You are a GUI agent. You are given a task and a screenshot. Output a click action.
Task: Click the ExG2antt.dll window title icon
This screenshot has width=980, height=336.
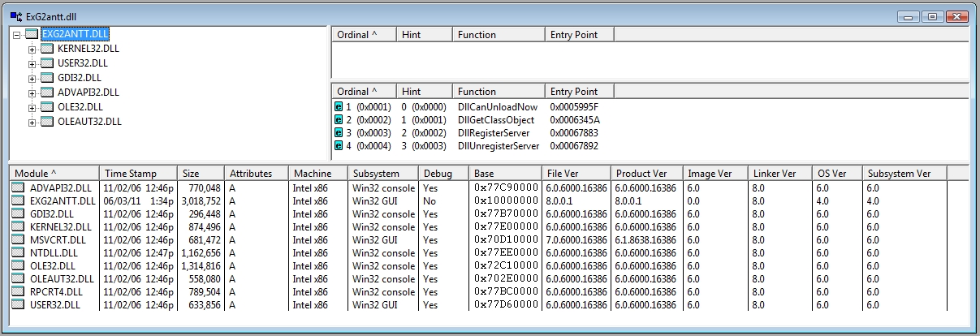pos(15,16)
